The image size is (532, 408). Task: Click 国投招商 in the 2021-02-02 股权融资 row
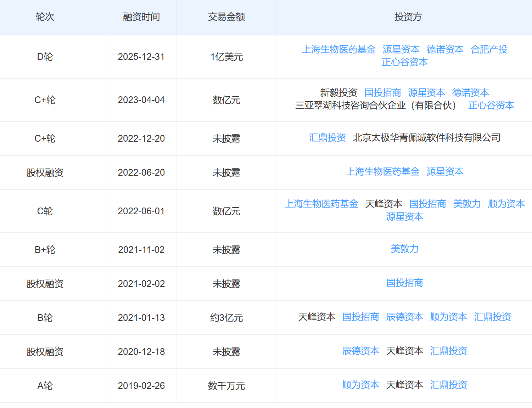click(405, 283)
